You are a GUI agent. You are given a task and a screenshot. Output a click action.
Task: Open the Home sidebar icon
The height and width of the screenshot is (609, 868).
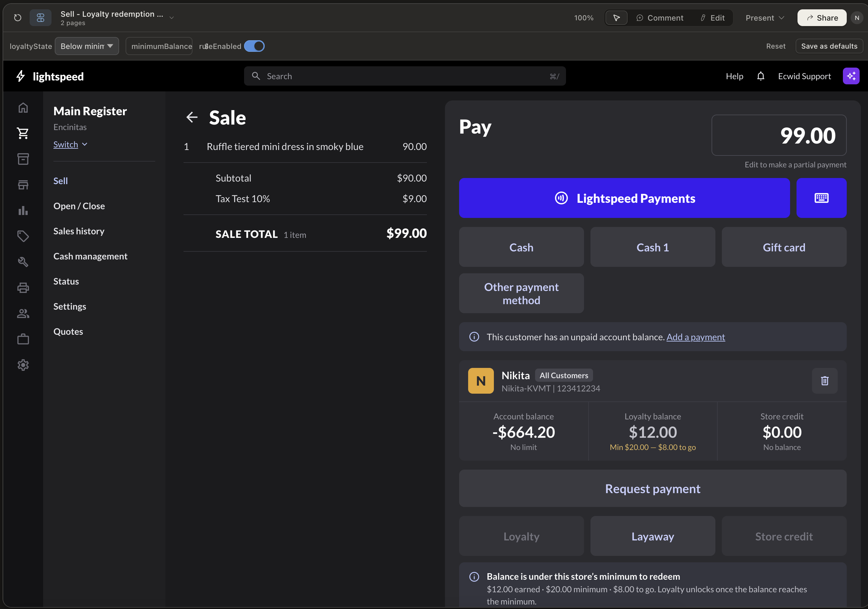pyautogui.click(x=23, y=108)
